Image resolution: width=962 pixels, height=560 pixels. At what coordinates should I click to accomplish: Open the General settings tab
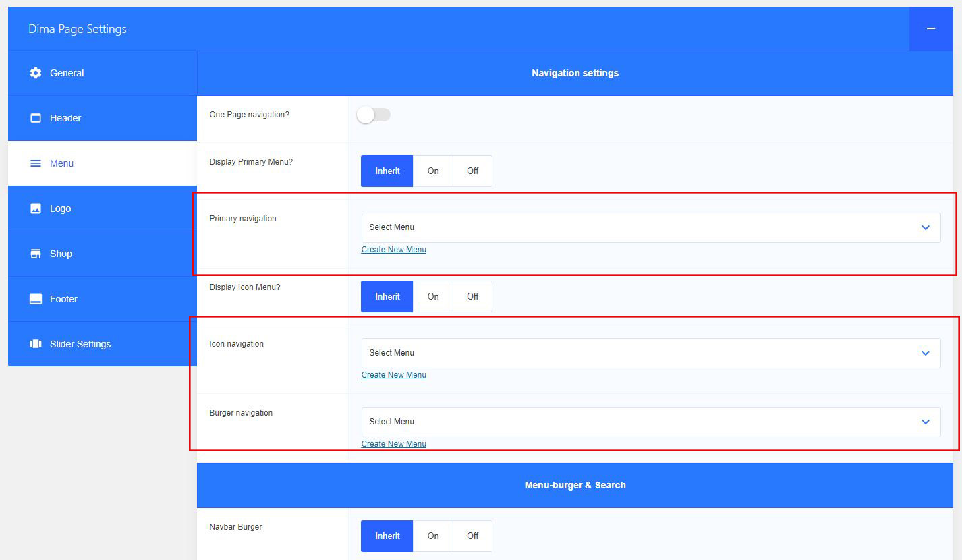click(103, 73)
